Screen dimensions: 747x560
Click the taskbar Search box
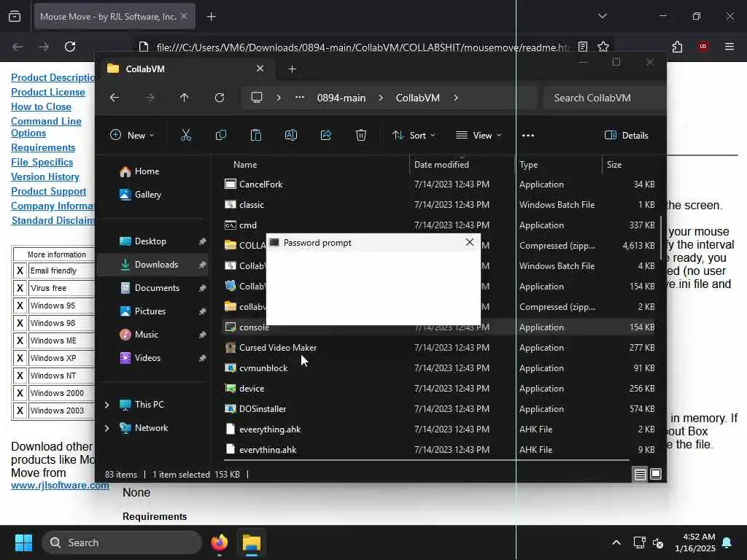point(122,542)
